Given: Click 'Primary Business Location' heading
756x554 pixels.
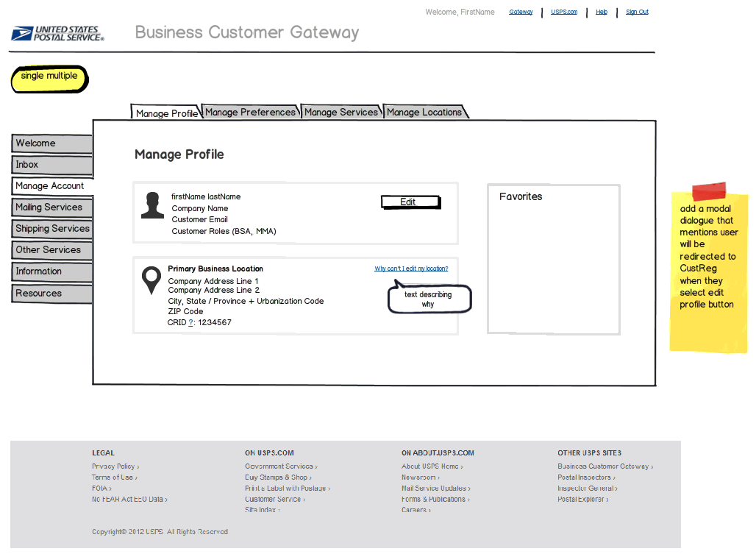Looking at the screenshot, I should 215,269.
